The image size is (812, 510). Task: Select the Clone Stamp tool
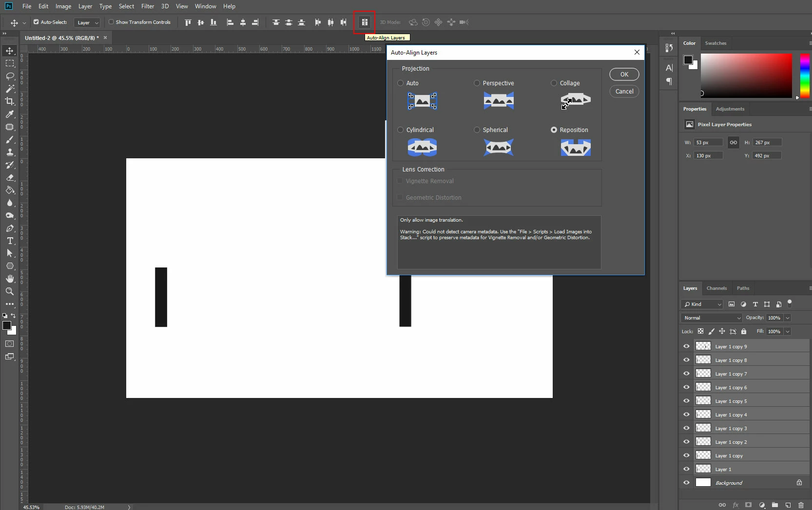(x=10, y=152)
